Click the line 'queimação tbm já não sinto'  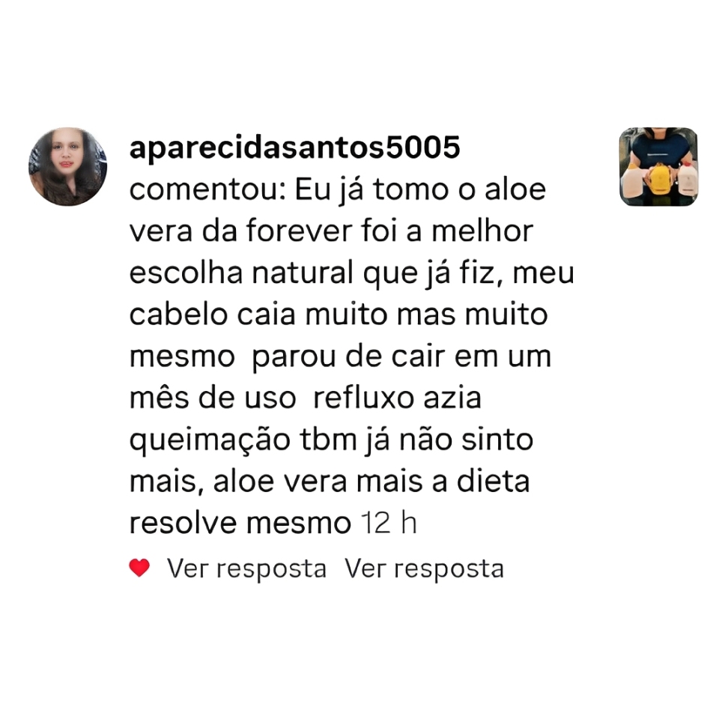(331, 440)
